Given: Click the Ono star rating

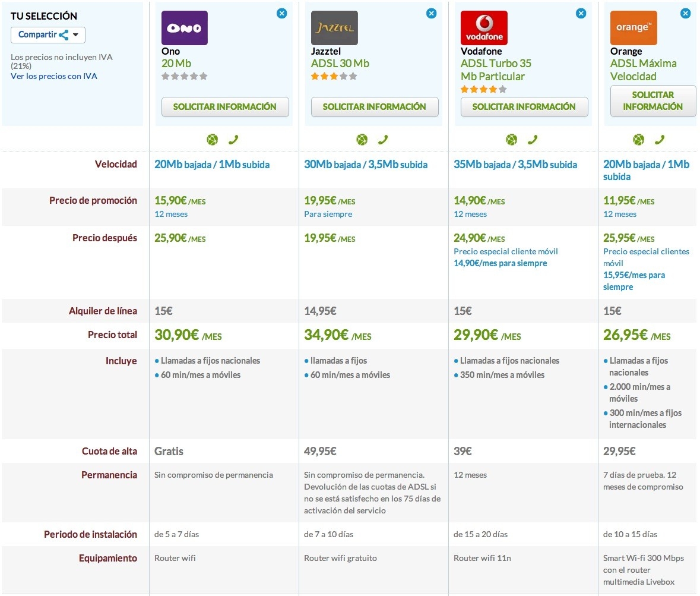Looking at the screenshot, I should (185, 77).
